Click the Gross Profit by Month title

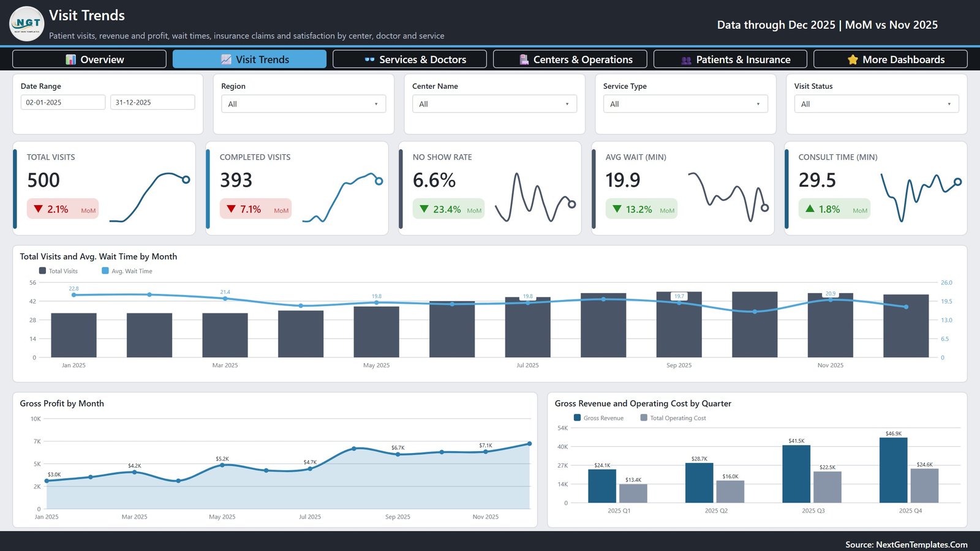(62, 403)
